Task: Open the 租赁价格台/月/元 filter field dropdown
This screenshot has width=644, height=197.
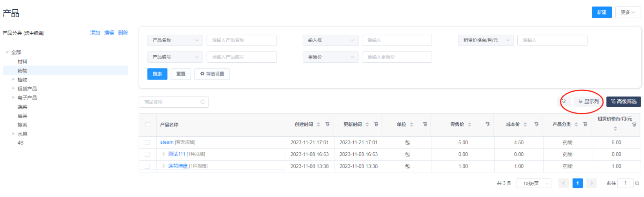Action: click(486, 40)
